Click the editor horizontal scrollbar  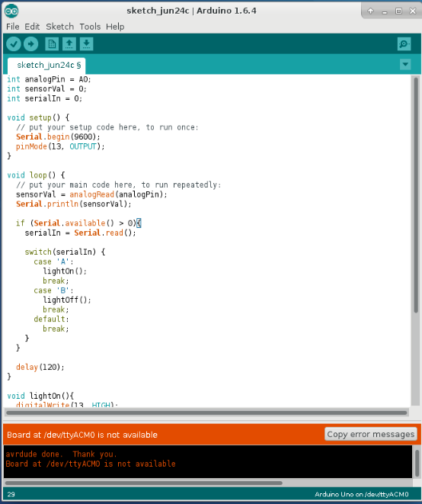click(x=206, y=413)
